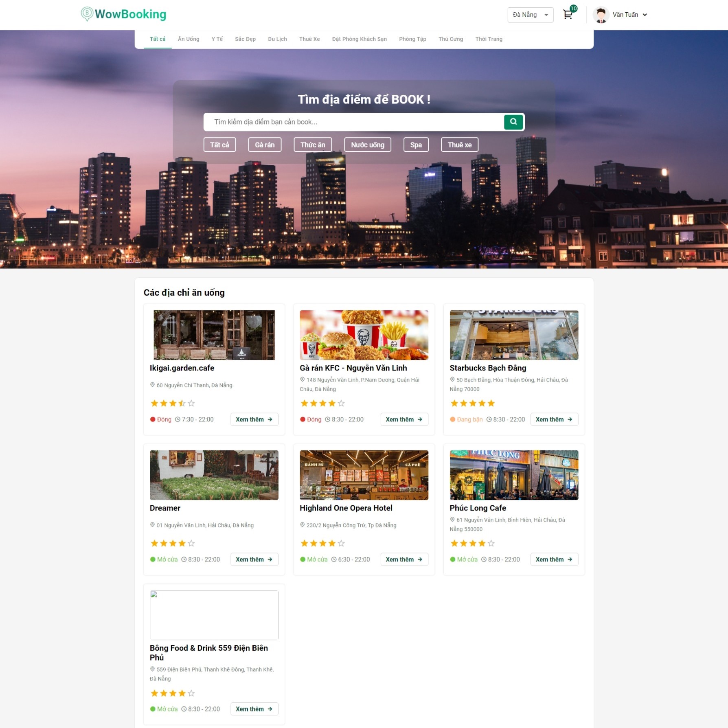Select the Gà rán filter chip
Image resolution: width=728 pixels, height=728 pixels.
click(x=265, y=145)
